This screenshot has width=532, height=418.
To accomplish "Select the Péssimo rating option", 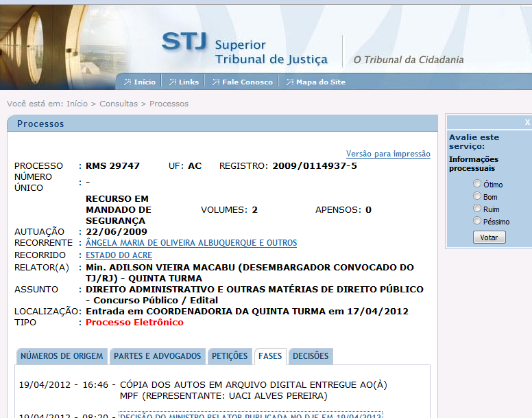I will click(477, 221).
